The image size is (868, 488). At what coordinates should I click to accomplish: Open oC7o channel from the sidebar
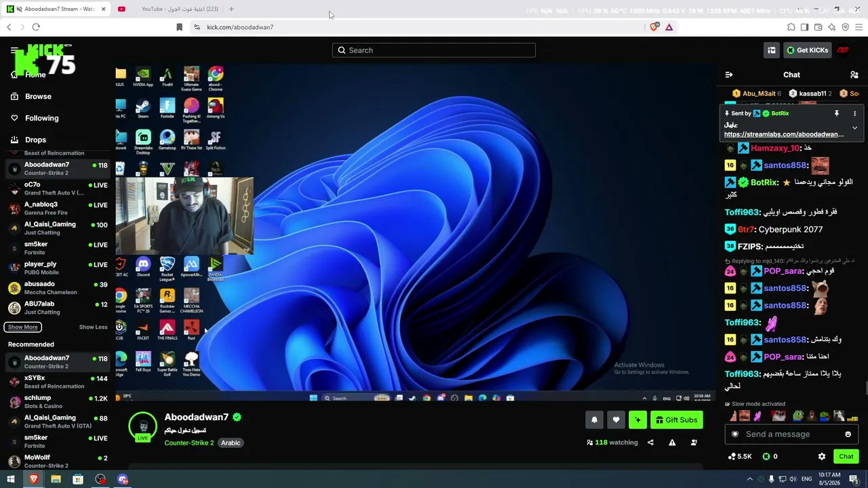pyautogui.click(x=58, y=188)
